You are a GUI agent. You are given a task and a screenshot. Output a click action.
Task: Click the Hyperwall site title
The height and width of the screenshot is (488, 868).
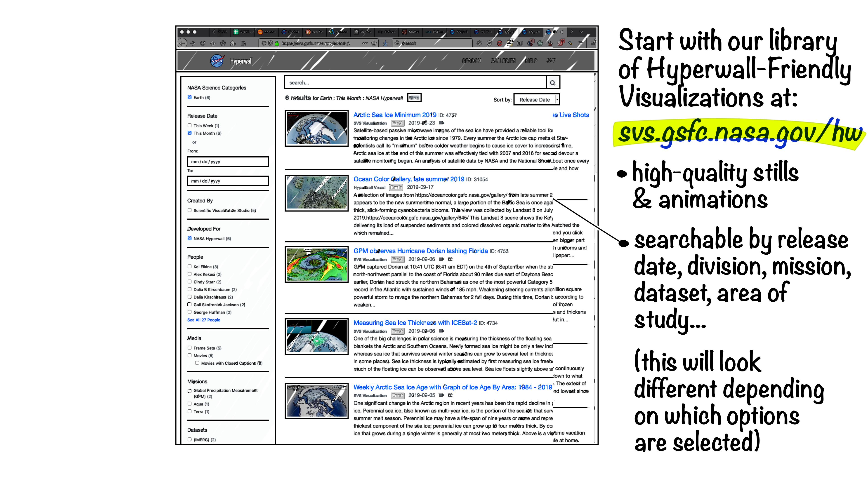(x=241, y=61)
